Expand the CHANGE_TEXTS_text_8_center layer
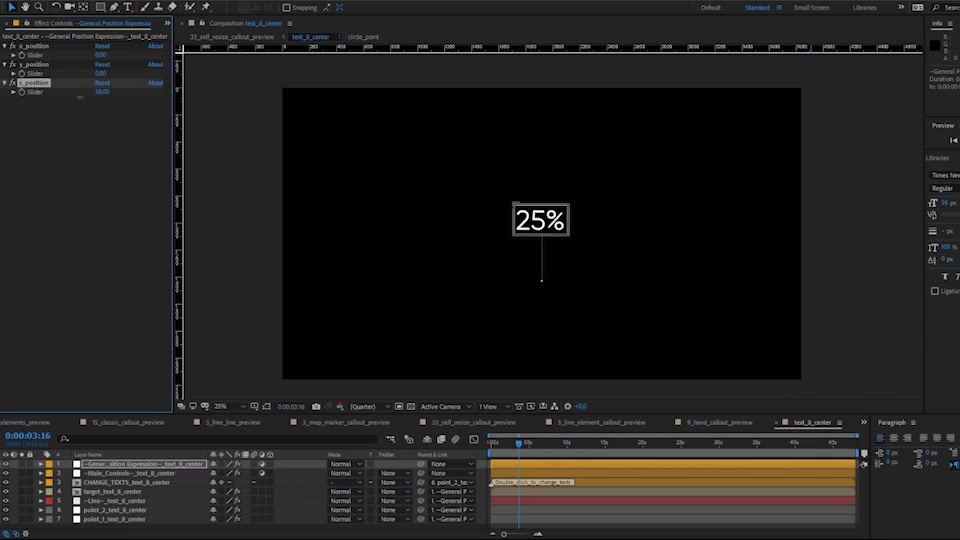The width and height of the screenshot is (960, 540). tap(41, 482)
